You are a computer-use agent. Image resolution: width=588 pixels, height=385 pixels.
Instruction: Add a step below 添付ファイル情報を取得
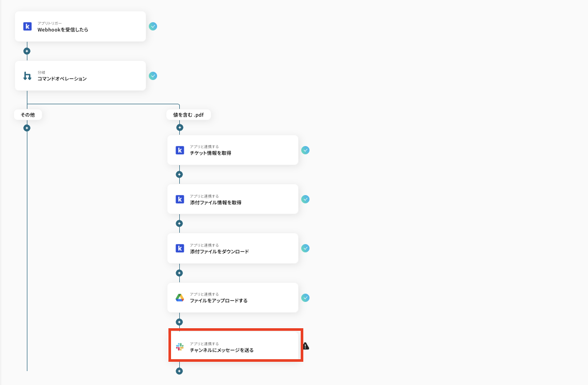pyautogui.click(x=179, y=223)
